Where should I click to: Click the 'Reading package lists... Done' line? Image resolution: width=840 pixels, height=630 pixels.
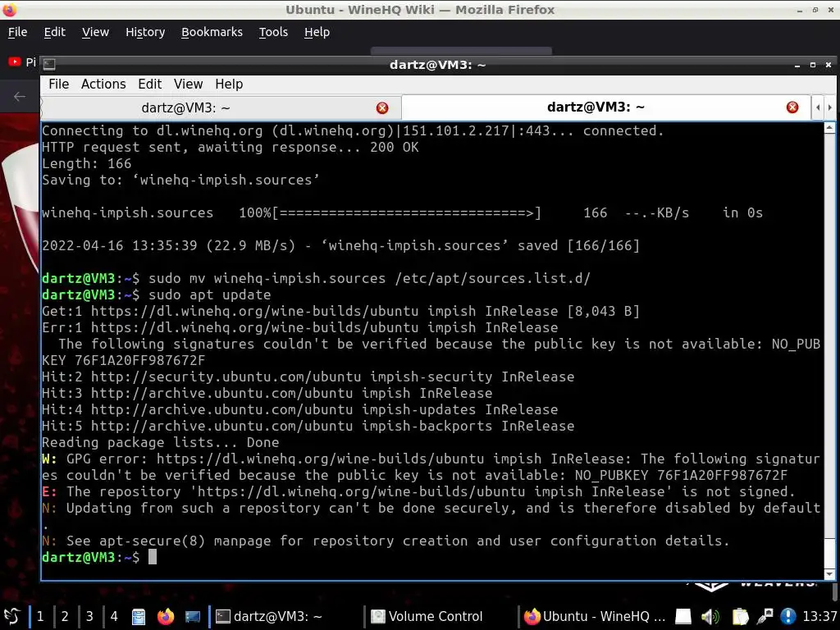(160, 442)
